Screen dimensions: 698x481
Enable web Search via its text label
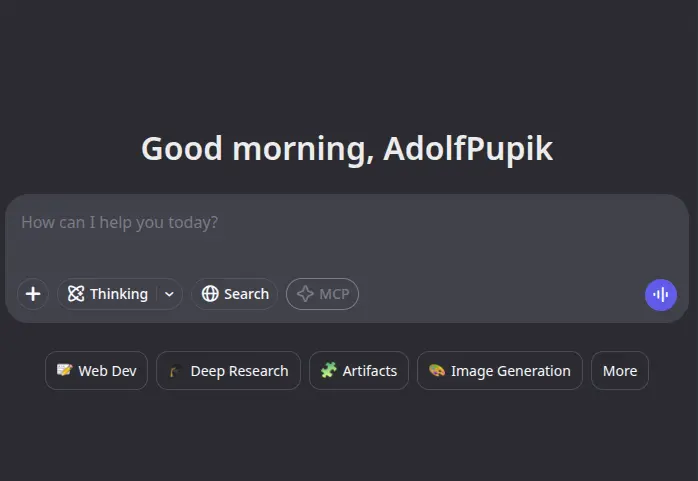[247, 294]
